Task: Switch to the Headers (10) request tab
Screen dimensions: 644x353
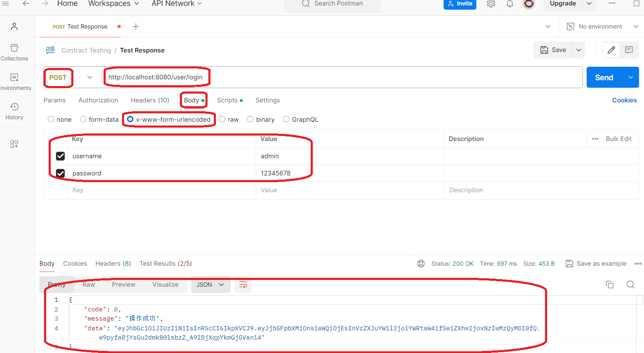Action: coord(150,100)
